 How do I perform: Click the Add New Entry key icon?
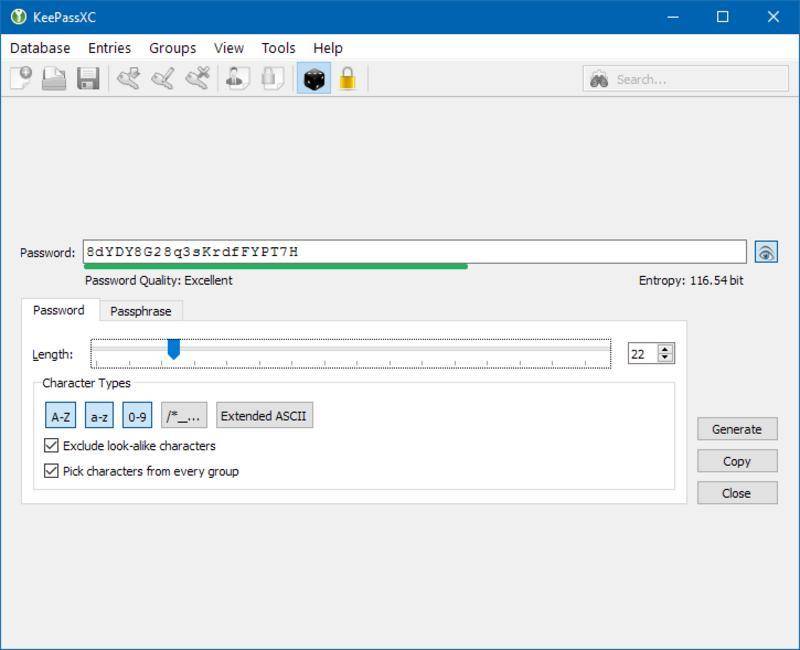(128, 79)
